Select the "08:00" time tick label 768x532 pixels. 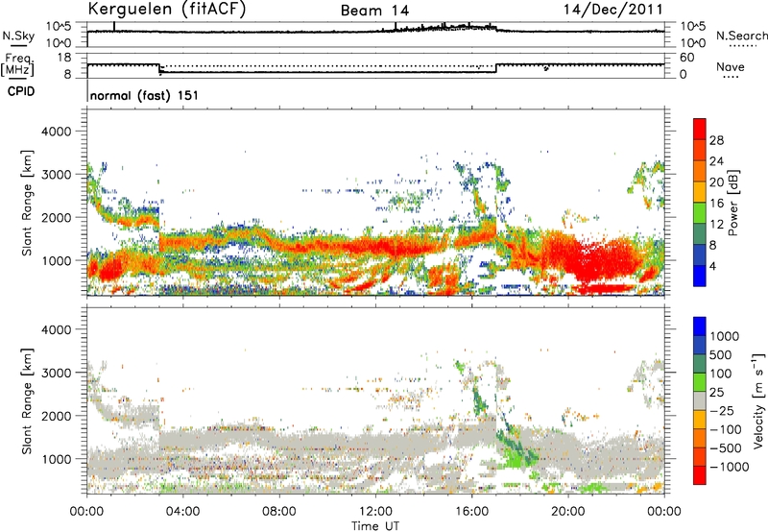pos(278,512)
